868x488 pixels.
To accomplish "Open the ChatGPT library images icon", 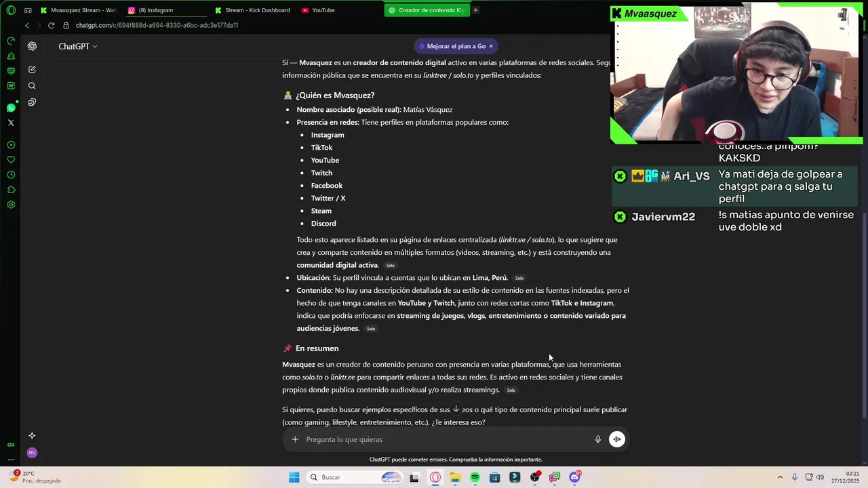I will (x=32, y=102).
